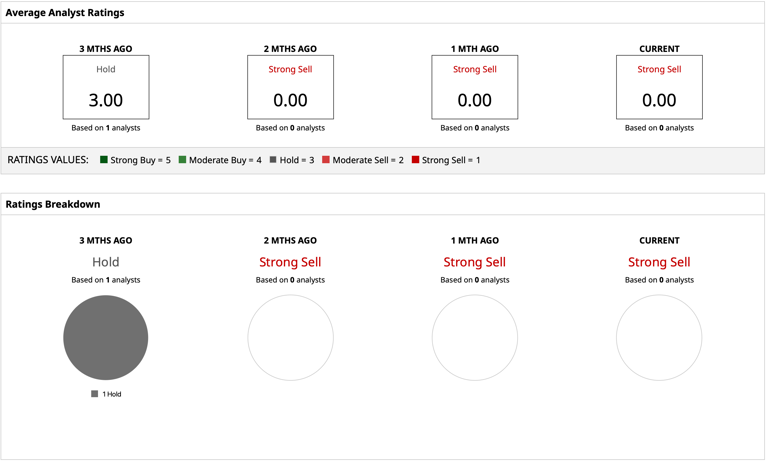Click Based on 1 analysts above the gray pie
This screenshot has width=768, height=463.
[106, 280]
